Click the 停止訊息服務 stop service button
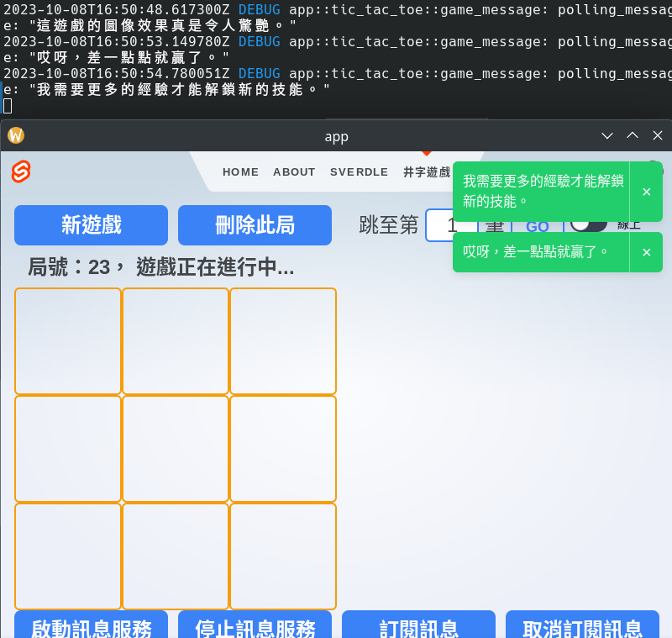672x638 pixels. coord(255,625)
